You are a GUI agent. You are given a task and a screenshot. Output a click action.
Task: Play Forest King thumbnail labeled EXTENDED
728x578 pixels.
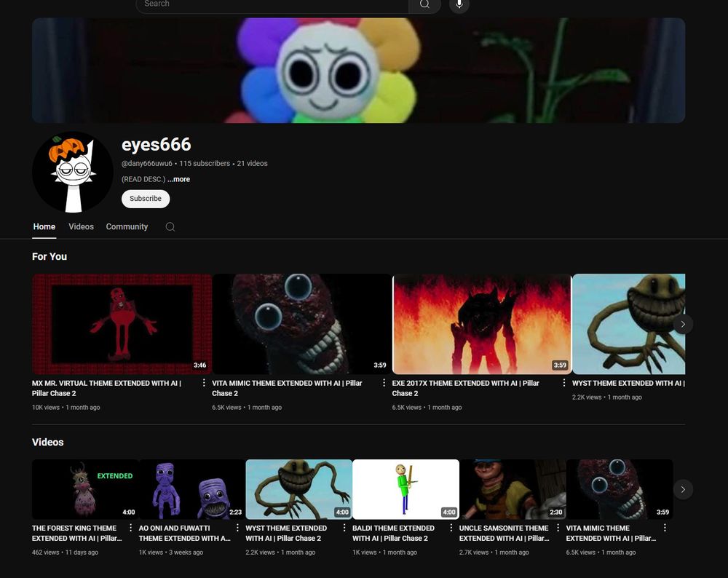[x=85, y=489]
